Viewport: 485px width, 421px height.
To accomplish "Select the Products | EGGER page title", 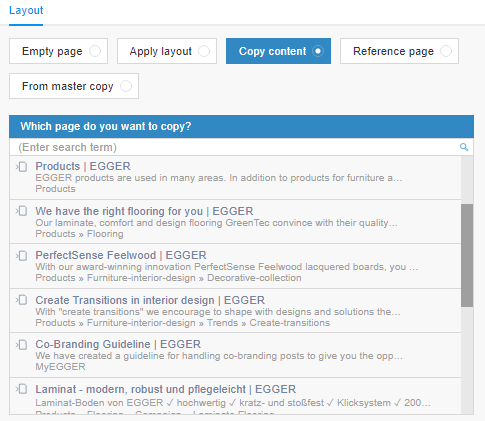I will click(83, 166).
